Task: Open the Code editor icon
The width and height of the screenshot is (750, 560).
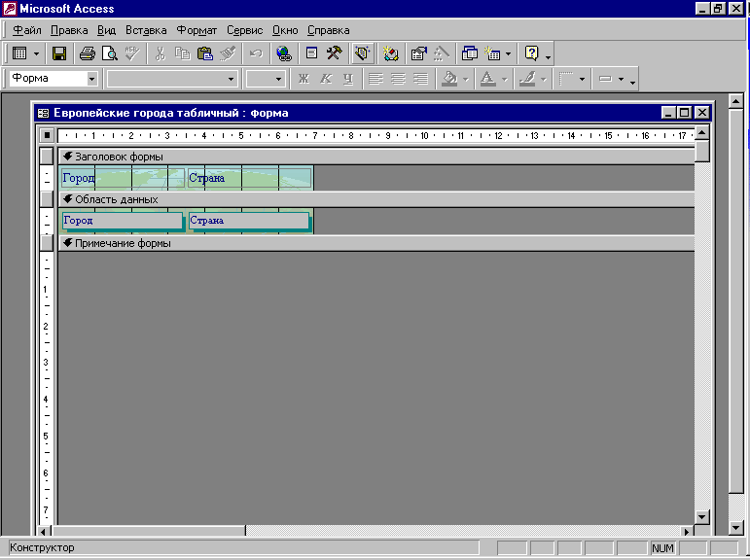Action: pyautogui.click(x=390, y=53)
